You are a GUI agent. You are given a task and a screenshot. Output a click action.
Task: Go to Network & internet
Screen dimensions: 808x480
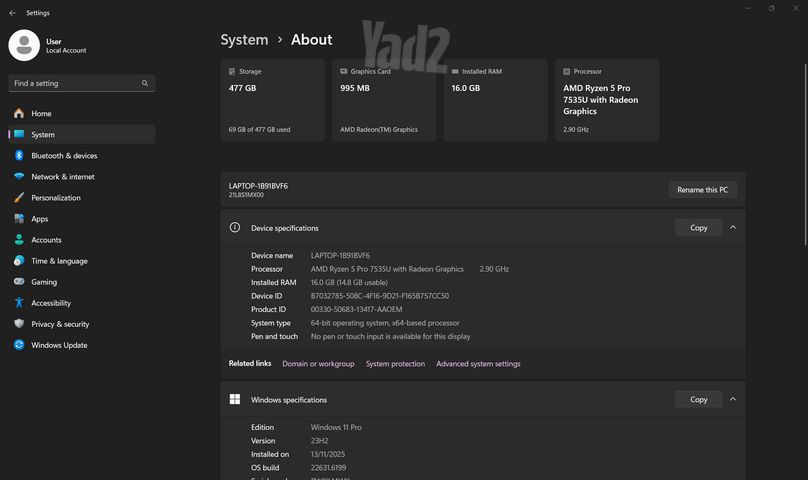(82, 176)
